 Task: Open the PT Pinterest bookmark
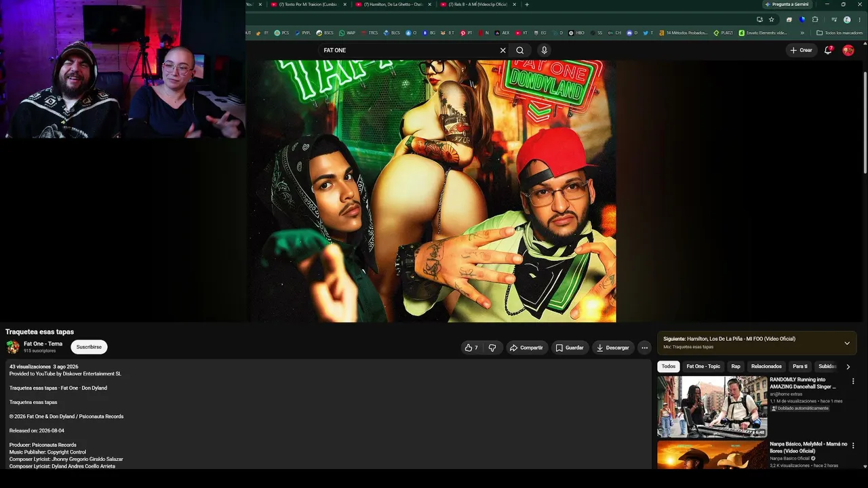point(467,33)
